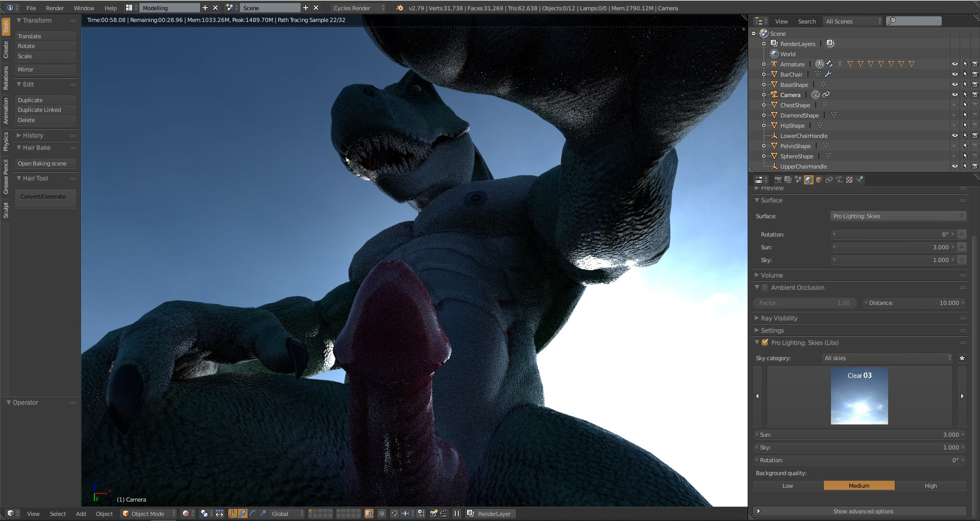980x521 pixels.
Task: Pause the viewport render preview
Action: tap(457, 513)
